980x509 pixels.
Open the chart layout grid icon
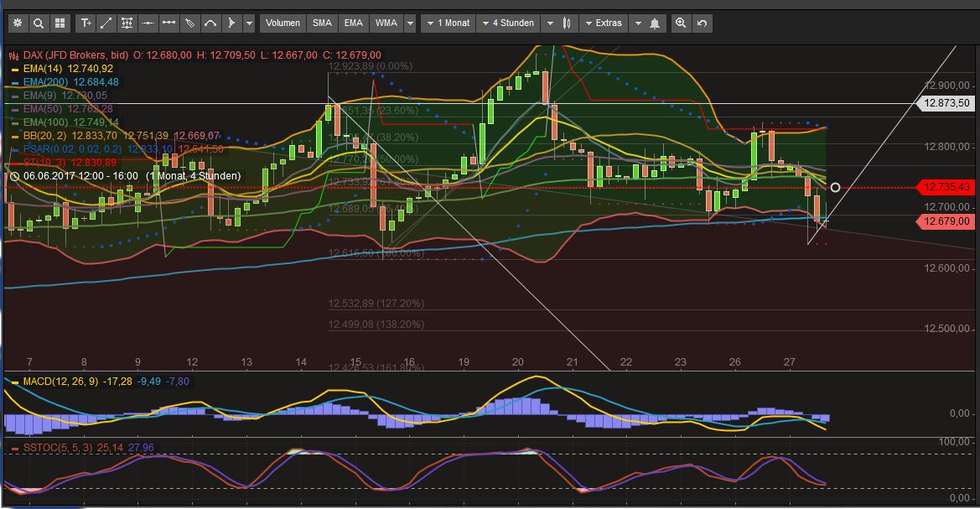60,23
